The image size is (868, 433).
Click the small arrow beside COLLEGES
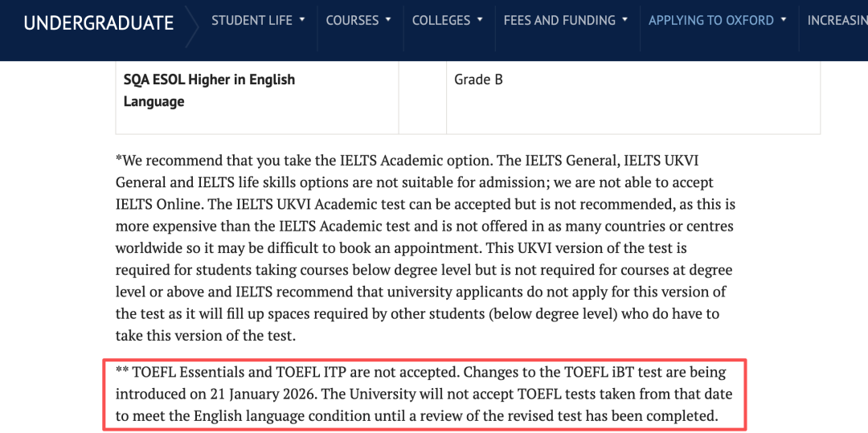click(x=480, y=20)
